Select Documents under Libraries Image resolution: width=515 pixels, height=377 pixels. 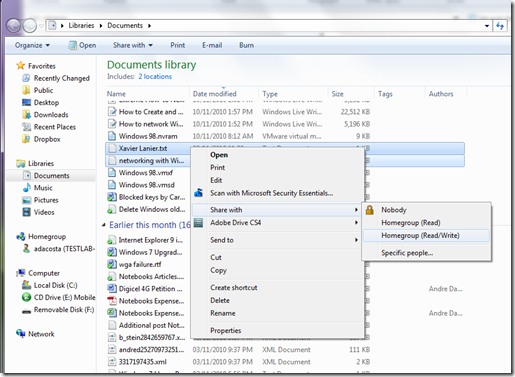point(51,176)
